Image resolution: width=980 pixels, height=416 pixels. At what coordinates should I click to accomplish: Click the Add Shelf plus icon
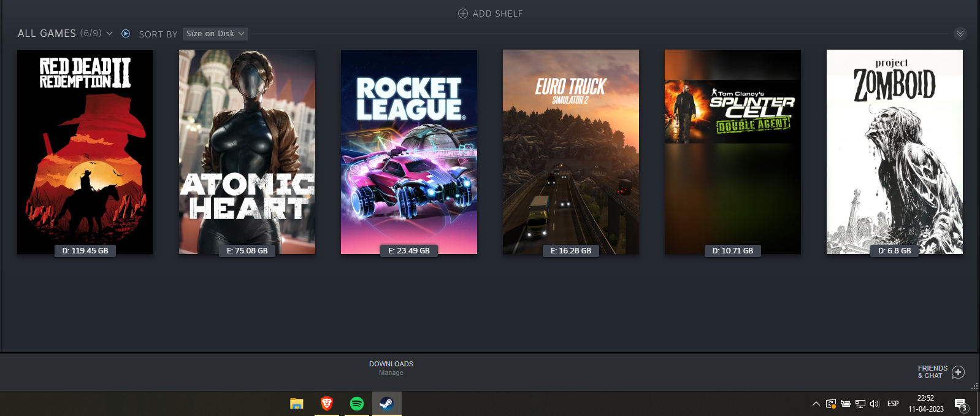point(463,13)
